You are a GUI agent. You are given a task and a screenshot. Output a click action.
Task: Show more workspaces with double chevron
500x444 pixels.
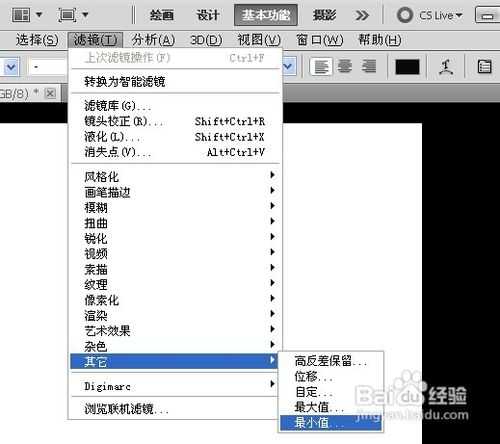click(x=362, y=15)
